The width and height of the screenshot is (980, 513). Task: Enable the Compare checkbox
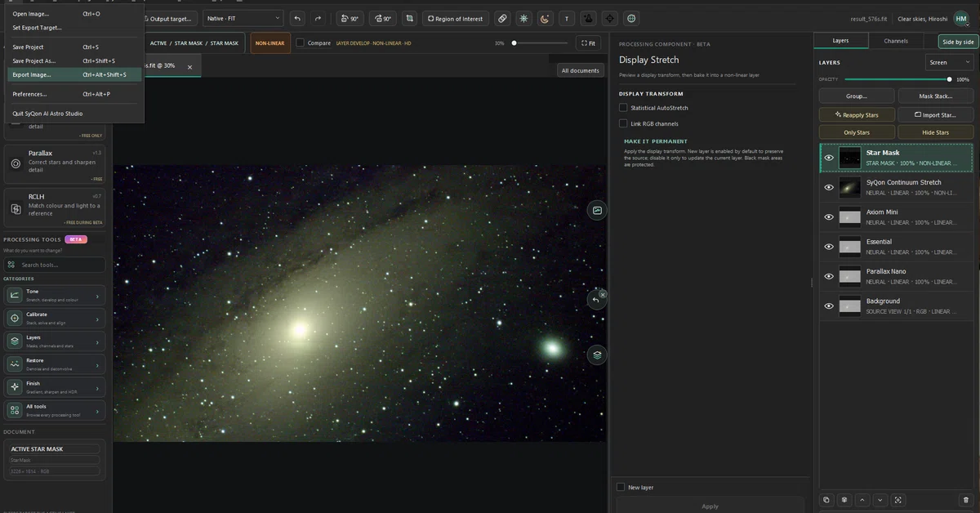click(x=300, y=42)
